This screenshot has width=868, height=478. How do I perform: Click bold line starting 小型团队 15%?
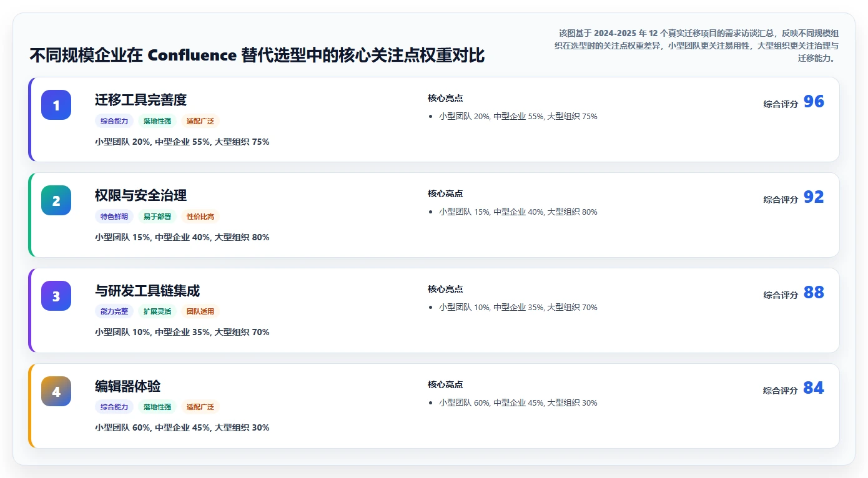[182, 237]
